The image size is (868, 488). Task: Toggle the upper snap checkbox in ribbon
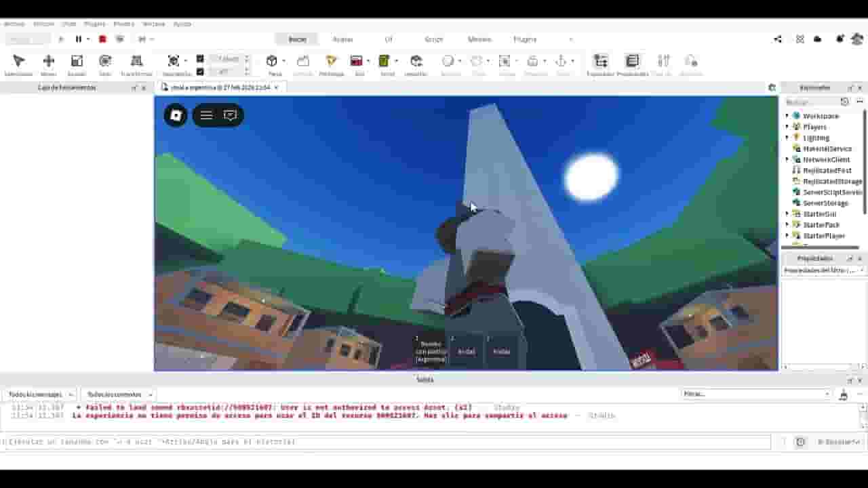click(x=200, y=59)
